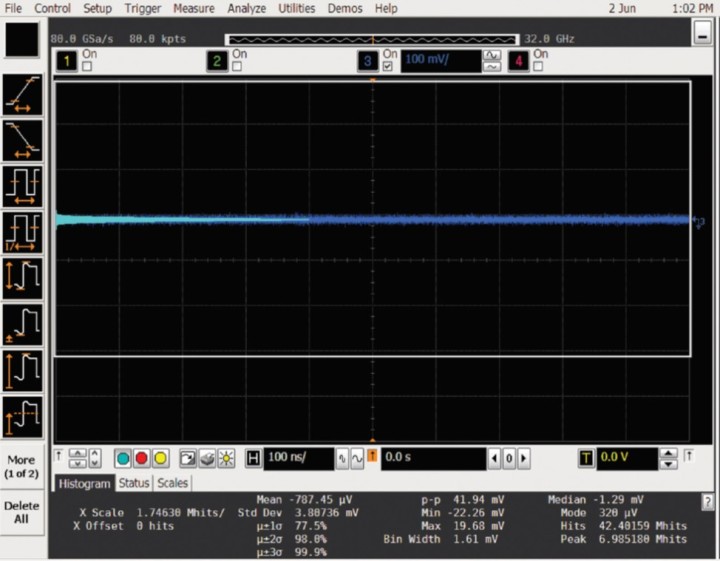Open the Trigger menu
The height and width of the screenshot is (561, 720).
point(143,8)
